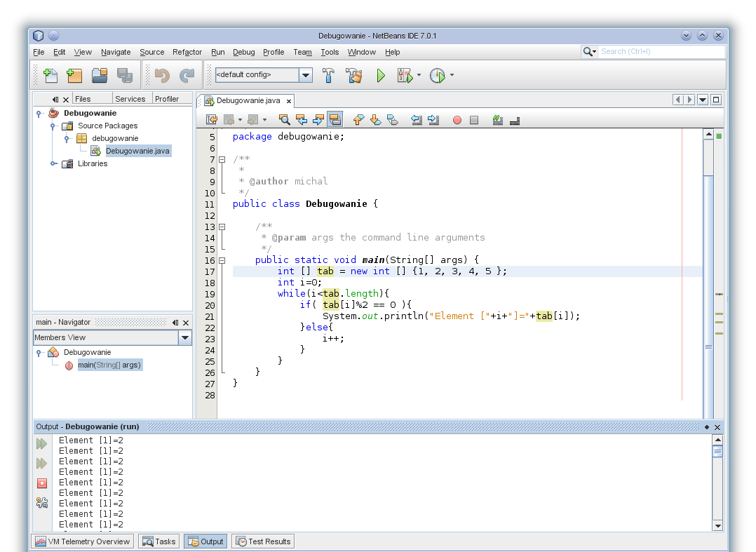The width and height of the screenshot is (756, 552).
Task: Click the Debug Project toolbar icon
Action: tap(405, 76)
